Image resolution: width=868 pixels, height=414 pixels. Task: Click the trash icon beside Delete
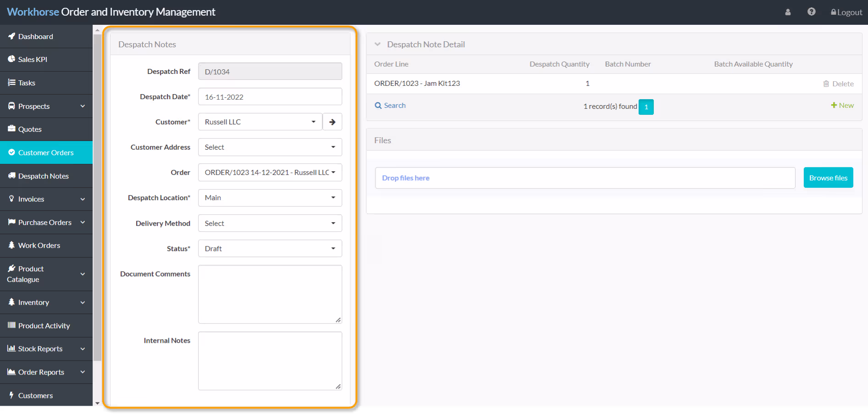(x=826, y=84)
